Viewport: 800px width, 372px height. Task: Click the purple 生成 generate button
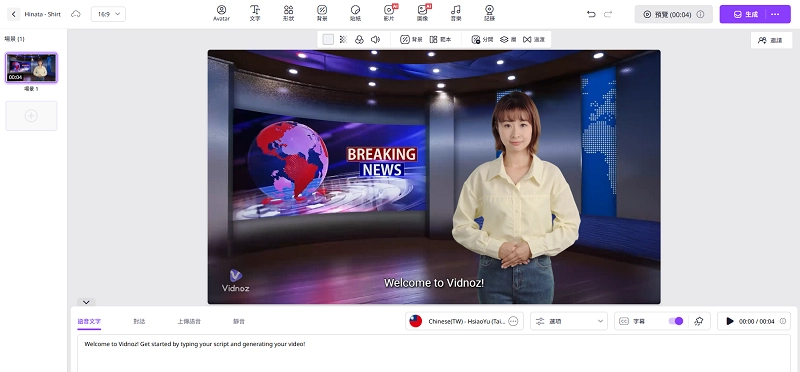pyautogui.click(x=745, y=14)
